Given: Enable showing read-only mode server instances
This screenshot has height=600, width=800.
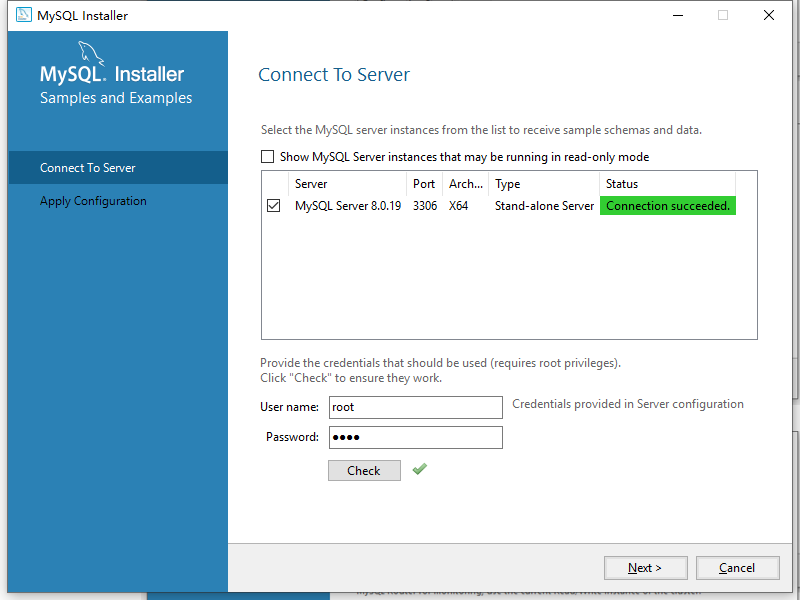Looking at the screenshot, I should point(267,157).
